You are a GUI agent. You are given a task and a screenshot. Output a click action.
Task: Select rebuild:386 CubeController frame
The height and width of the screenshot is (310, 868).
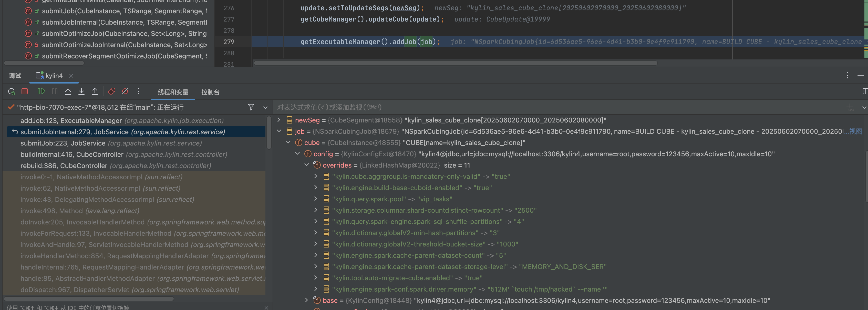click(x=136, y=166)
